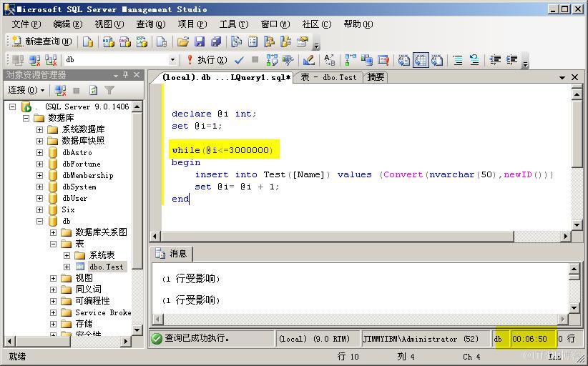The image size is (588, 366).
Task: Click the Change Connection icon
Action: pyautogui.click(x=51, y=60)
